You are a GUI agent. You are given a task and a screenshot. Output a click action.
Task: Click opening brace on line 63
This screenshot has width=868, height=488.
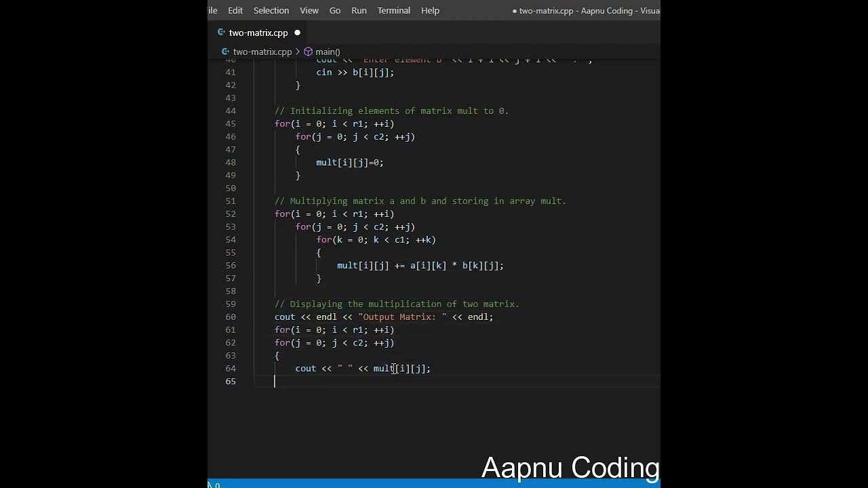(277, 355)
